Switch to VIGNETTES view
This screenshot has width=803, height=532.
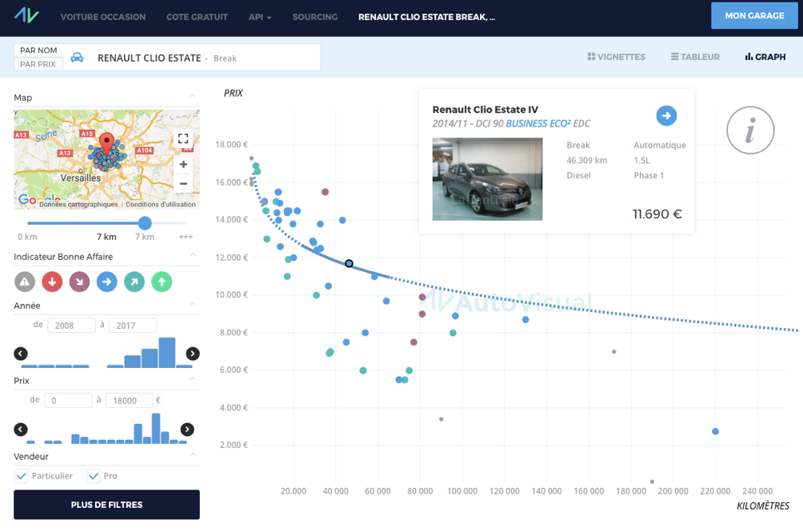point(616,57)
